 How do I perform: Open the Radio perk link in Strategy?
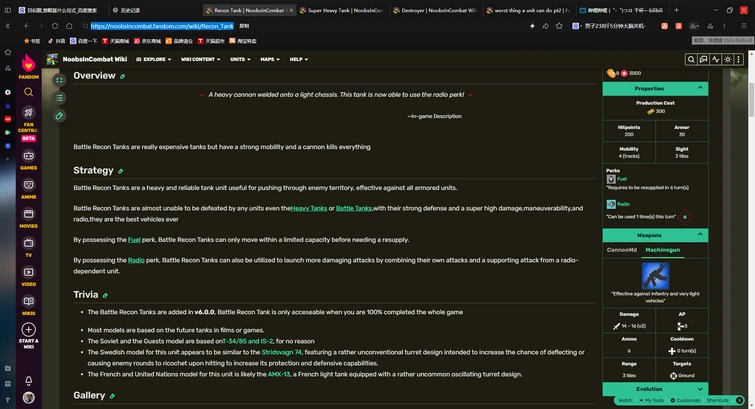click(x=136, y=260)
